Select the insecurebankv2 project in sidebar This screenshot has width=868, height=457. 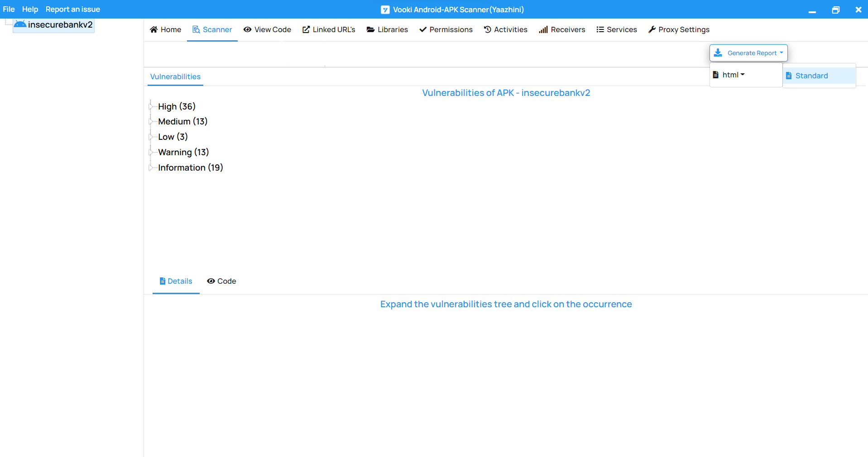click(x=54, y=24)
